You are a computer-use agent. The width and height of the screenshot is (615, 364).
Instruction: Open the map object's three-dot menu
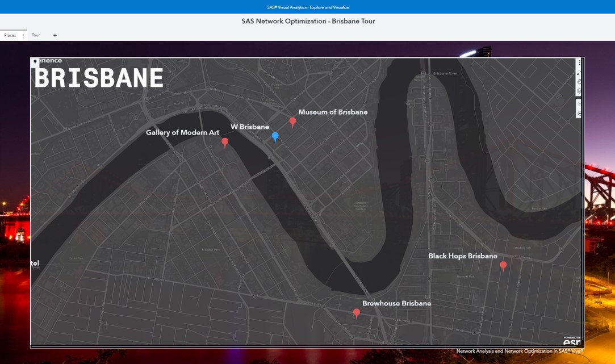tap(579, 63)
